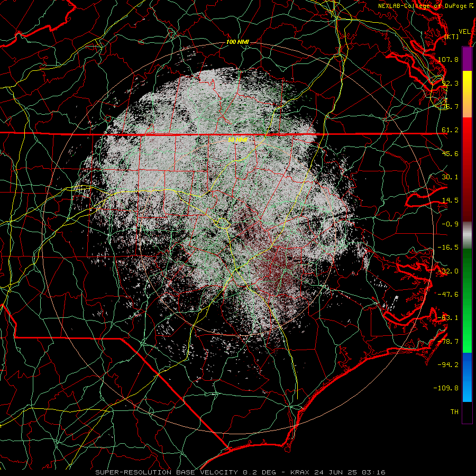476x476 pixels.
Task: Select the 30.1 scale value
Action: tap(450, 177)
